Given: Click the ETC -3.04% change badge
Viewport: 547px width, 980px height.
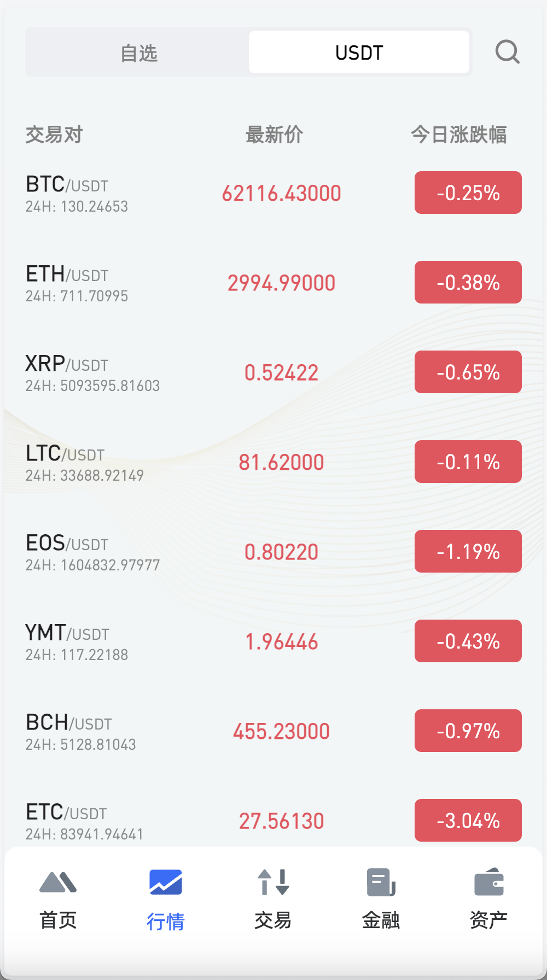Looking at the screenshot, I should (x=468, y=820).
